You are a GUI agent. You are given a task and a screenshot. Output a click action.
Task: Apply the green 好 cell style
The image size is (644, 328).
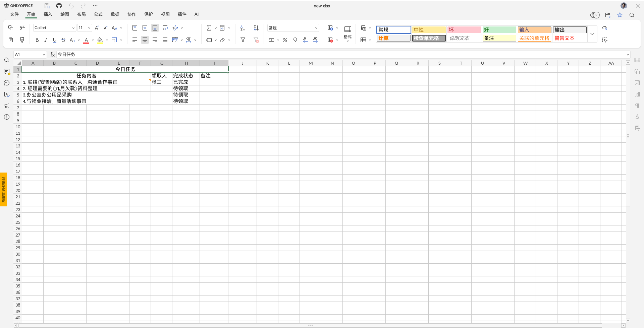(x=499, y=30)
